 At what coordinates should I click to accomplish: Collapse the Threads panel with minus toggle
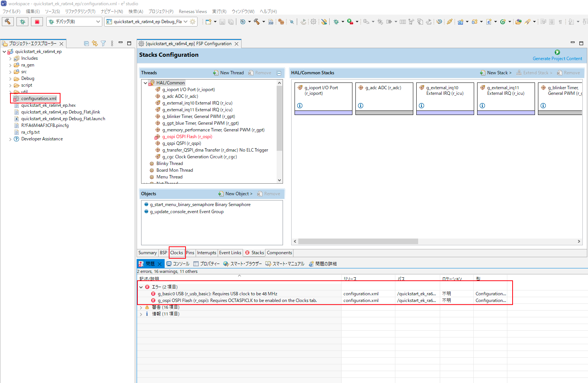click(279, 73)
